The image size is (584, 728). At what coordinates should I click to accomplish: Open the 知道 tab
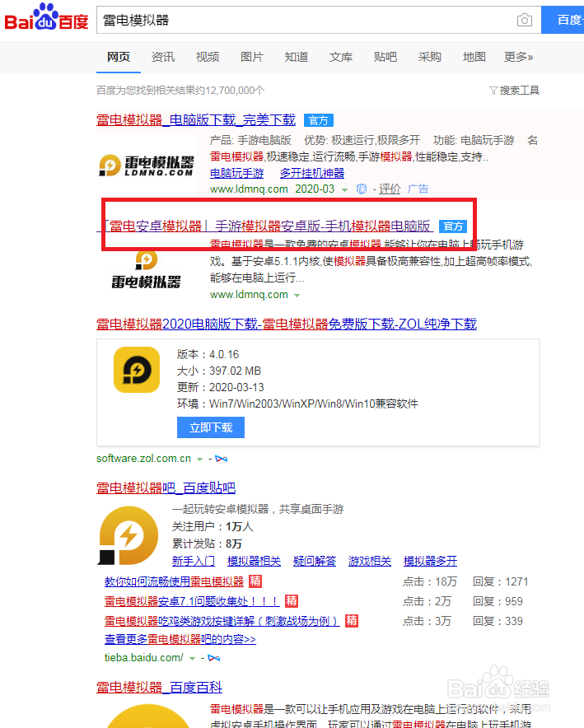297,57
